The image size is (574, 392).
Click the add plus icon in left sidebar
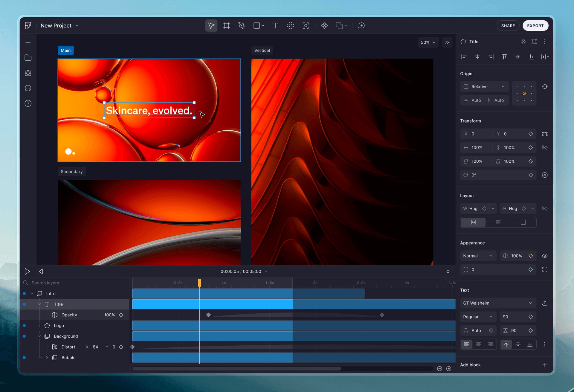point(28,42)
